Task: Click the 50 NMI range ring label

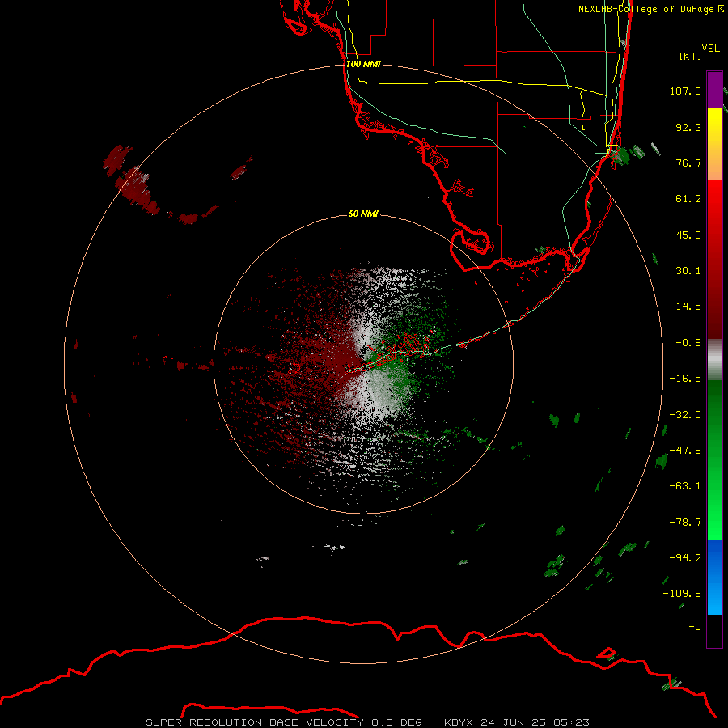Action: [x=363, y=214]
